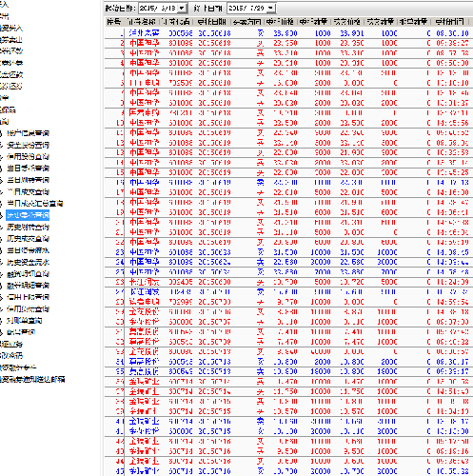Open 当日委托查询 in the sidebar
The height and width of the screenshot is (476, 473).
tap(28, 169)
